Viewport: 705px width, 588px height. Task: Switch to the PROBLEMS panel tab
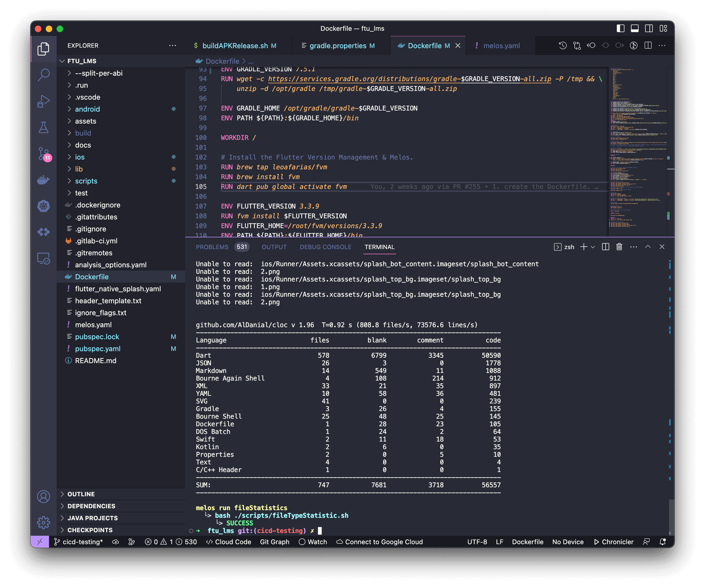(x=212, y=247)
